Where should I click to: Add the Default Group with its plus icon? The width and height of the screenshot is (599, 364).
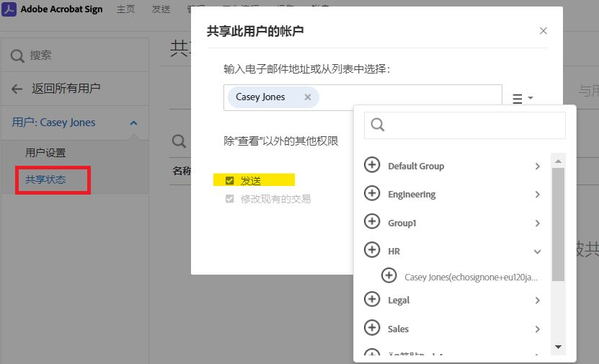(372, 165)
